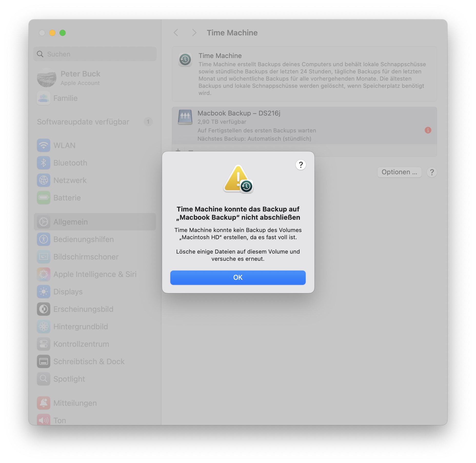Image resolution: width=476 pixels, height=463 pixels.
Task: Open Bedienungshilfen accessibility icon
Action: [x=44, y=239]
